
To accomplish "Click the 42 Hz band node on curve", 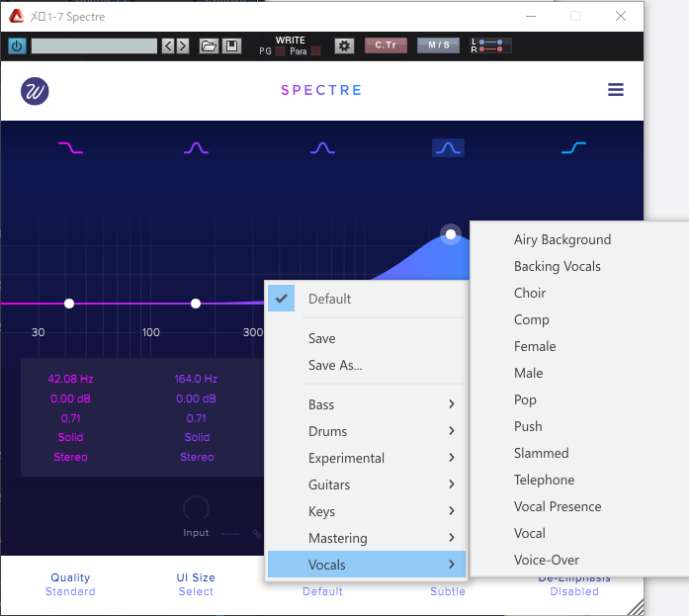I will [69, 304].
